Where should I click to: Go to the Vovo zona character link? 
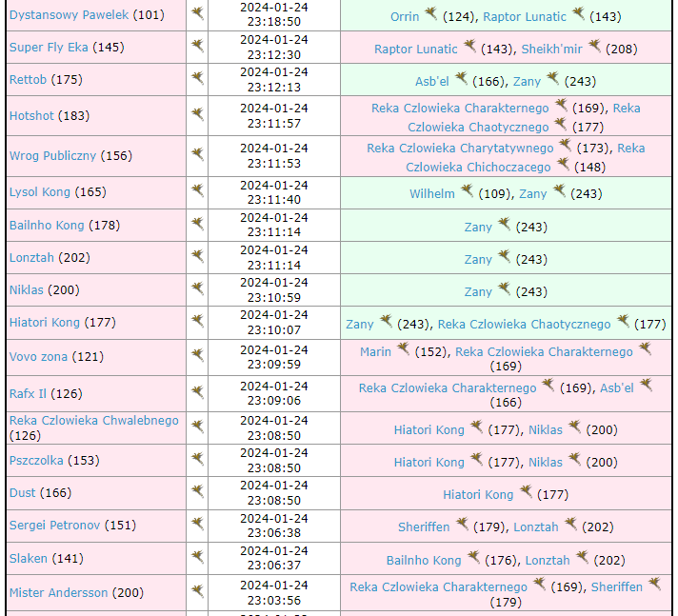[38, 357]
